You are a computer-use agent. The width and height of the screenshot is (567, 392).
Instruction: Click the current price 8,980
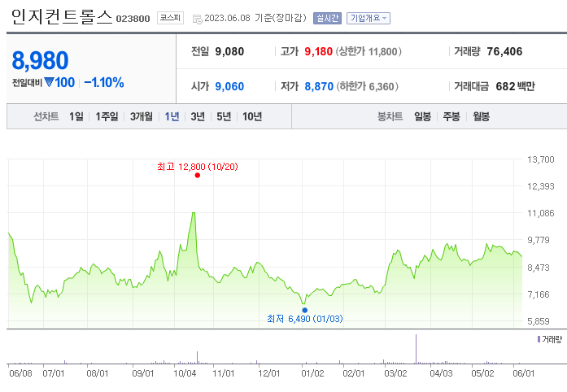(x=40, y=60)
